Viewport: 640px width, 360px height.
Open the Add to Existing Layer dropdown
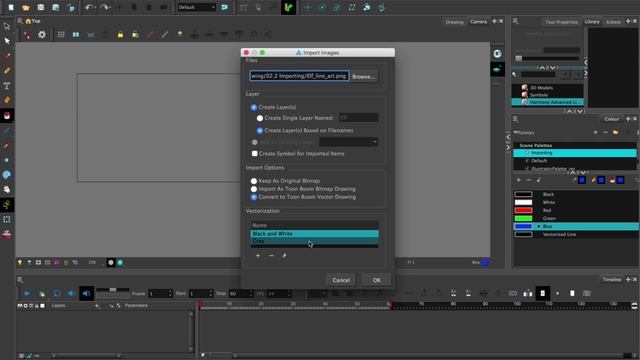click(x=348, y=142)
